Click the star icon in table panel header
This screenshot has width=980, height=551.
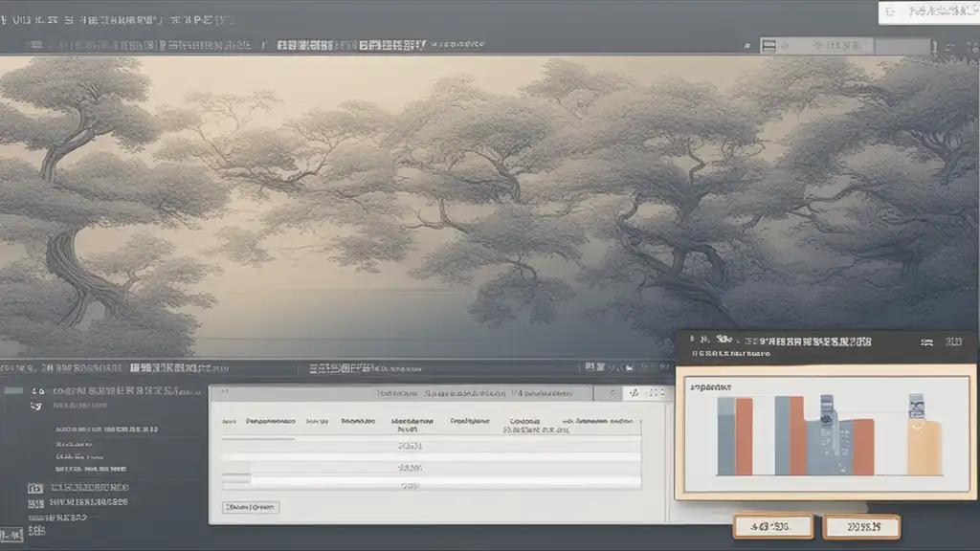(x=630, y=393)
